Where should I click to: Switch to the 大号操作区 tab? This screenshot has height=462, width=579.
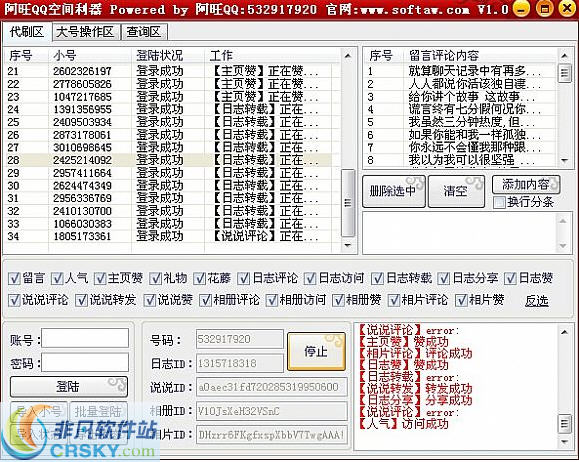(x=86, y=32)
